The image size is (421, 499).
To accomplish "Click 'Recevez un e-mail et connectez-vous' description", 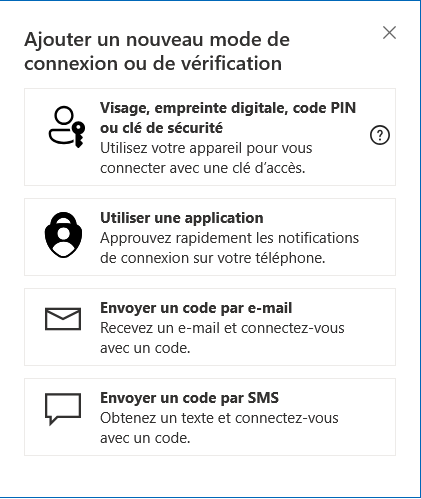I will [222, 328].
